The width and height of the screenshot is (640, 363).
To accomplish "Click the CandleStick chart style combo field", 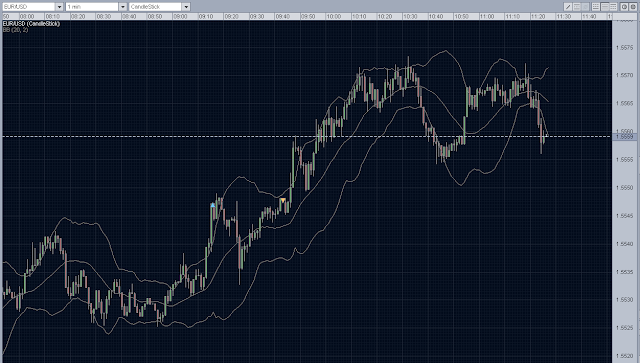I will 160,7.
